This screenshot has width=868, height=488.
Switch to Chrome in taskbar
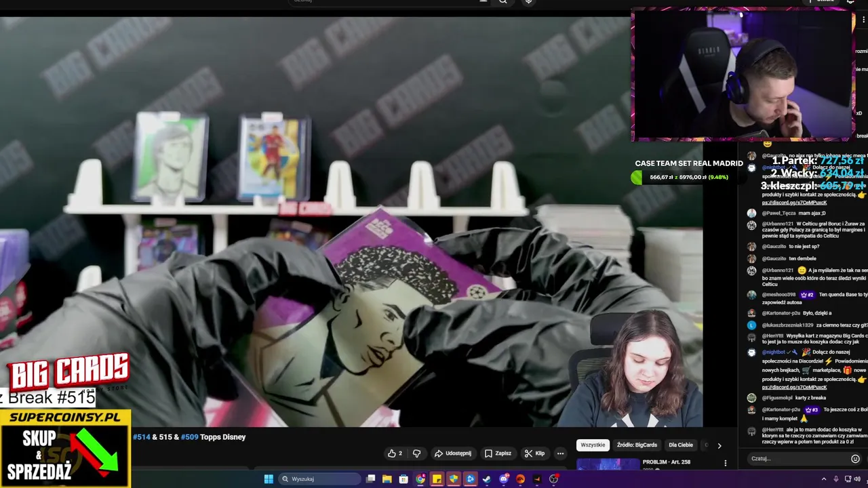[420, 479]
